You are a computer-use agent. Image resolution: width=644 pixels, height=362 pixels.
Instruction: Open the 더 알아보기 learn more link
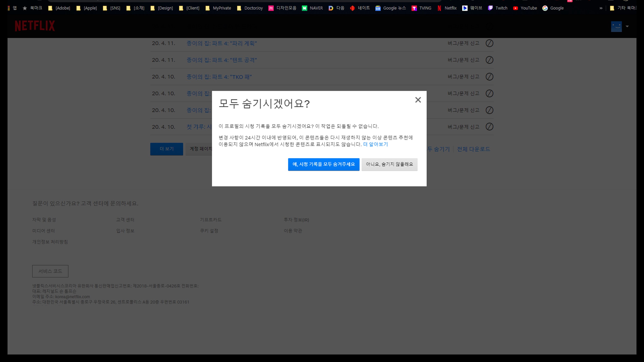(375, 144)
